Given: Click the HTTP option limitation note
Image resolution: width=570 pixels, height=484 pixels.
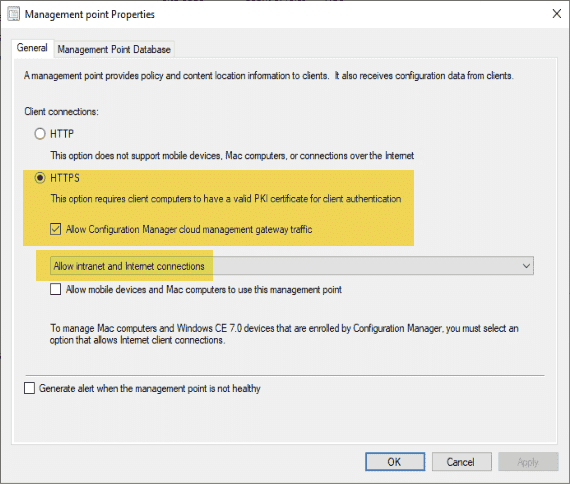Looking at the screenshot, I should [x=232, y=156].
